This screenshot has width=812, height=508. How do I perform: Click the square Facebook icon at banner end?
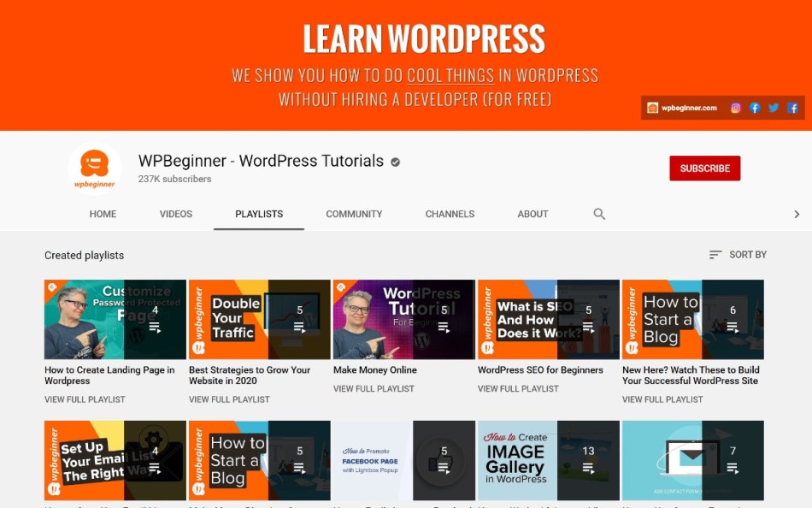[793, 108]
